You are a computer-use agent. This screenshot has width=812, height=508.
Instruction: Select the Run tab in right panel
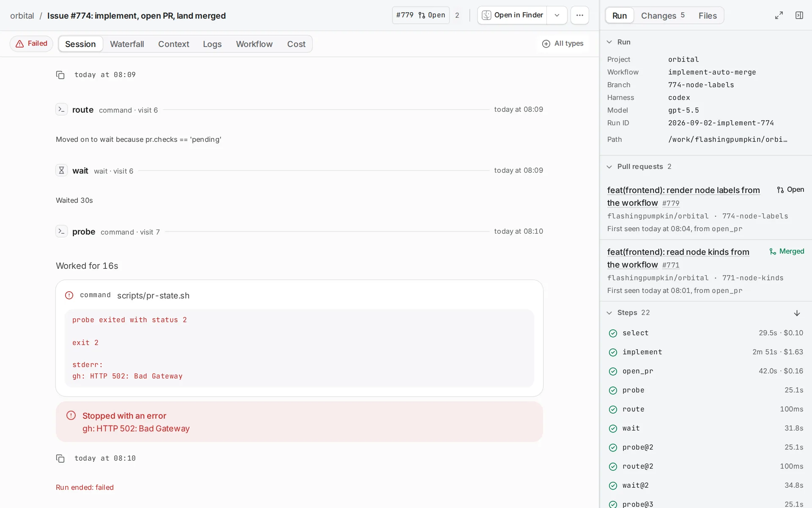coord(620,16)
